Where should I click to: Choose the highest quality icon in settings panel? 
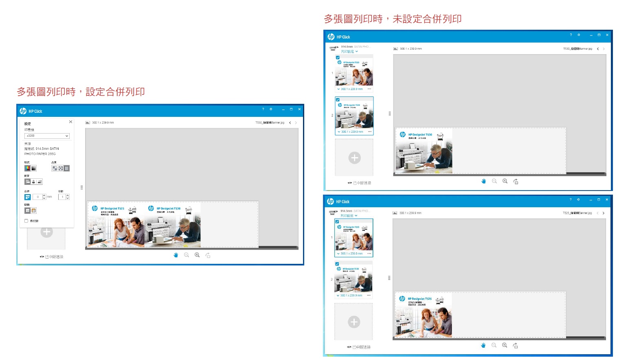(67, 168)
